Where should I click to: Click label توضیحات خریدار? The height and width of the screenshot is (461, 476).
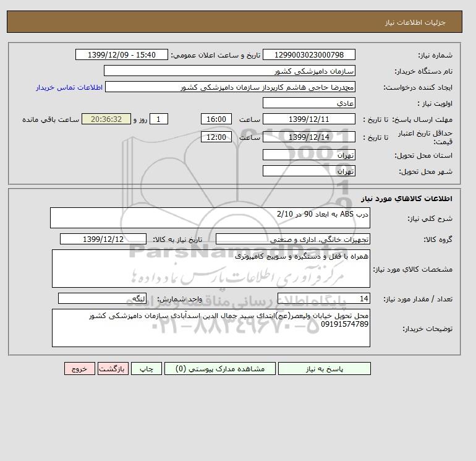(x=427, y=329)
